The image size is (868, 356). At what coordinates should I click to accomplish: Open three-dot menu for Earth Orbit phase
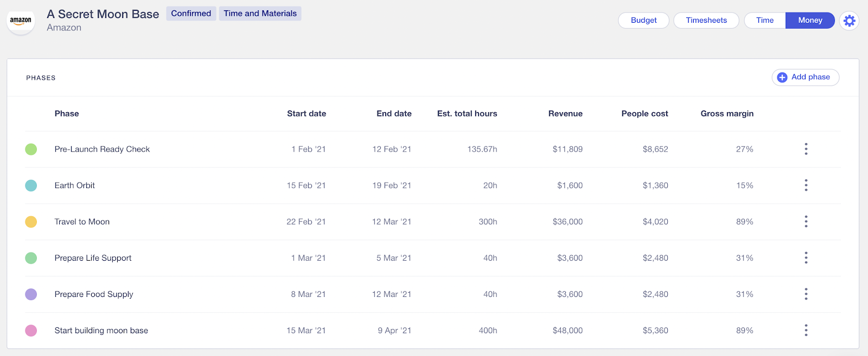[x=806, y=185]
